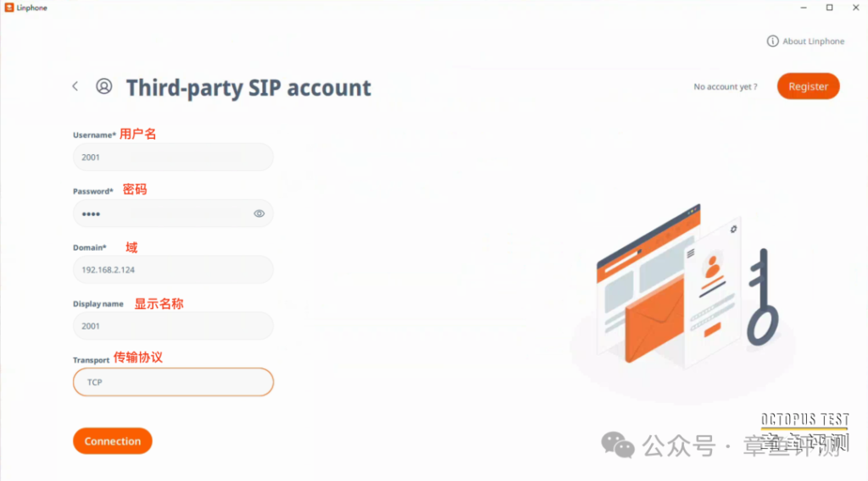Screen dimensions: 868x481
Task: Open the About Linphone text link
Action: tap(813, 41)
